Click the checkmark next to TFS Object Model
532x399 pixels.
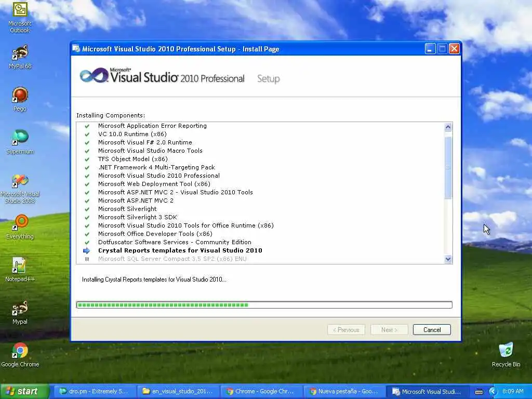pyautogui.click(x=87, y=159)
